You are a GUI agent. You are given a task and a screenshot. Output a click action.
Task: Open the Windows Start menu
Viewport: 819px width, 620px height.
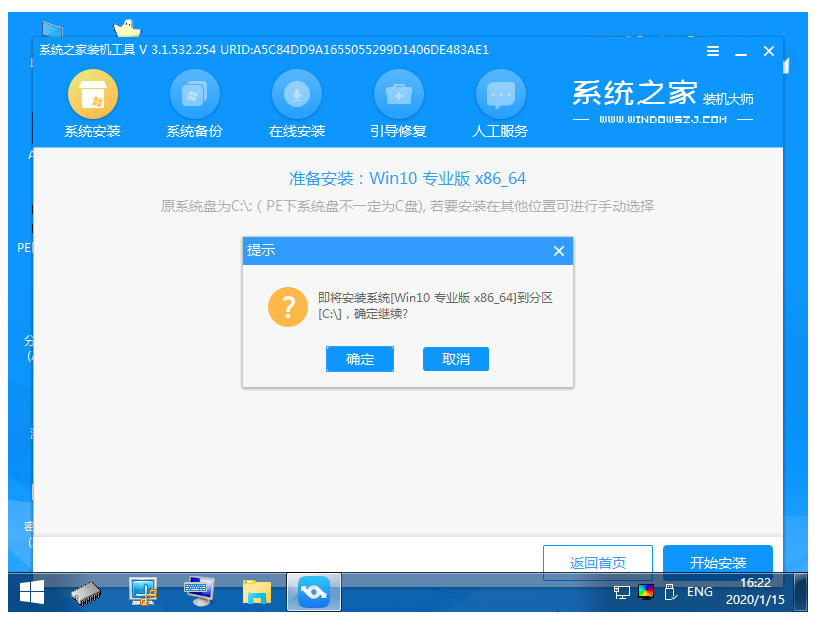(32, 593)
